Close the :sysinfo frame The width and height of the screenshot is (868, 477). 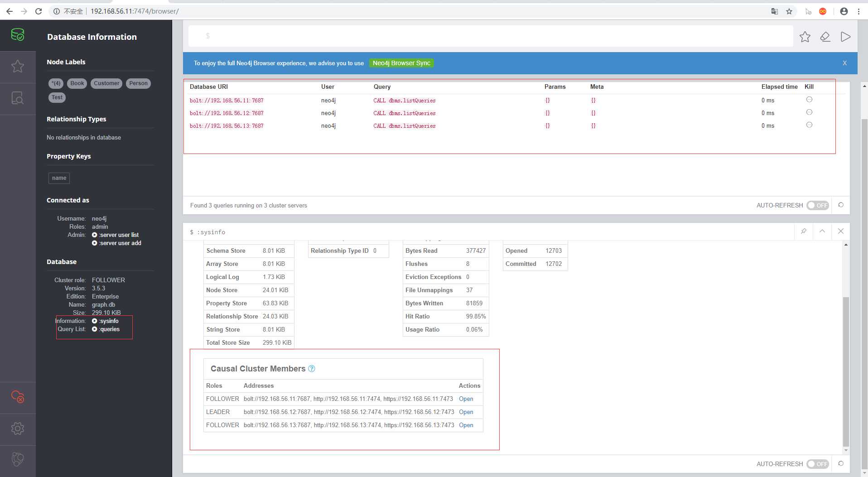pyautogui.click(x=841, y=231)
